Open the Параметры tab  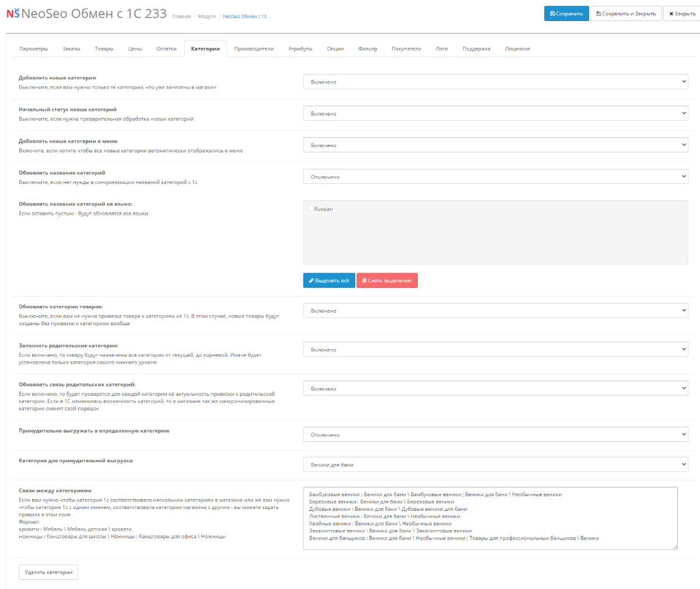point(33,49)
